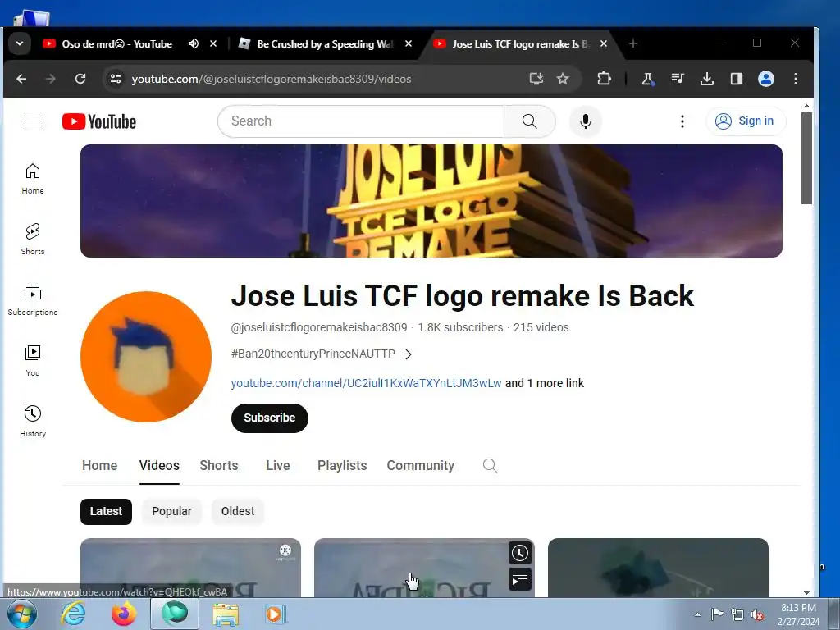Open channel Playlists tab

coord(342,466)
